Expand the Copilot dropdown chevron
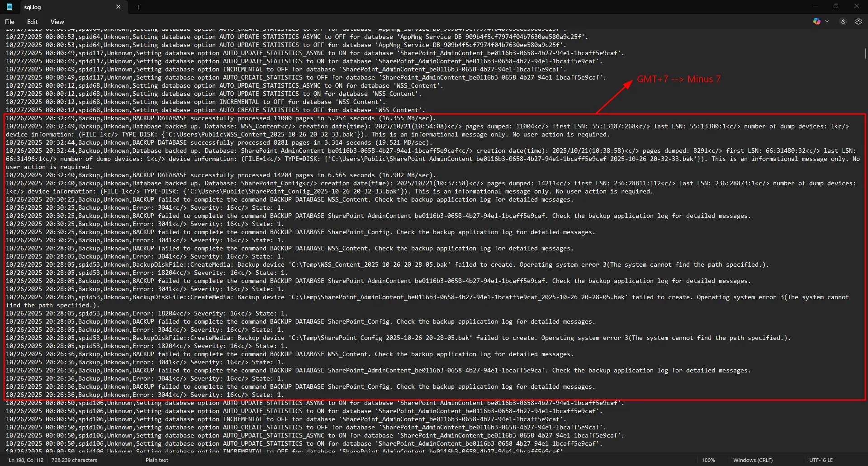This screenshot has height=466, width=868. [x=827, y=21]
